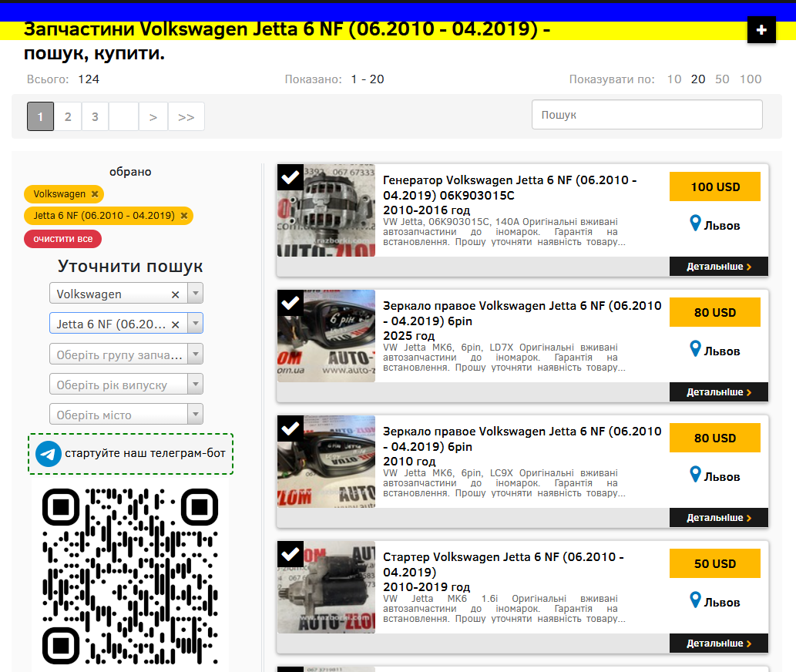Click the 'Уточнити пошук' heading
The height and width of the screenshot is (672, 796).
pos(130,266)
